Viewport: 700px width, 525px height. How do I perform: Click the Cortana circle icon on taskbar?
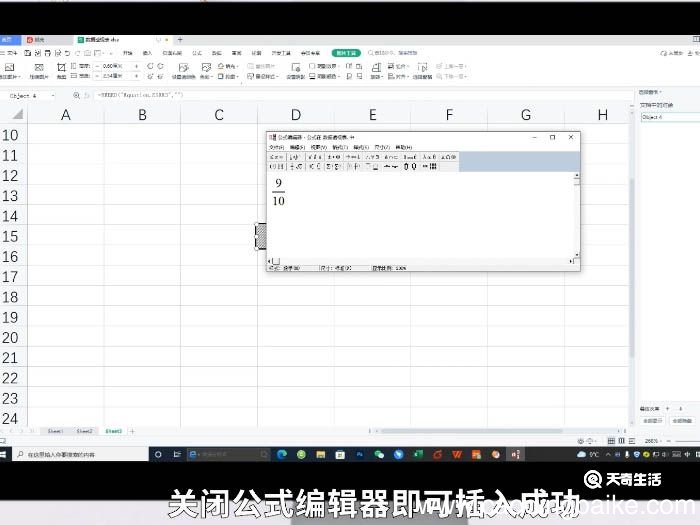[x=158, y=454]
